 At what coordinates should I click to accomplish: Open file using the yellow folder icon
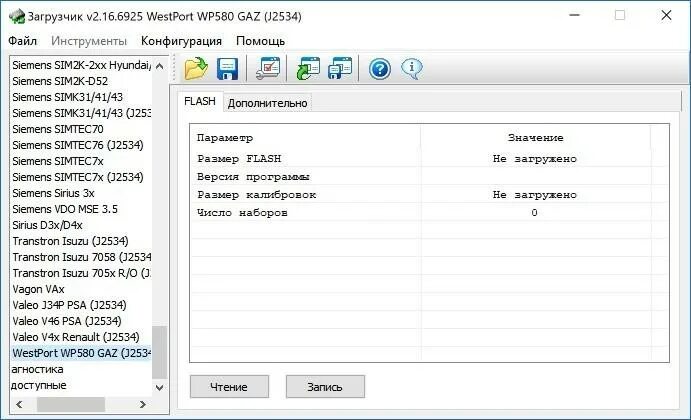(196, 69)
